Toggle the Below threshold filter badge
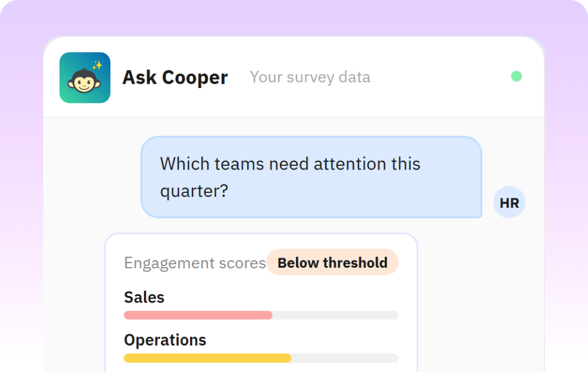 coord(333,262)
